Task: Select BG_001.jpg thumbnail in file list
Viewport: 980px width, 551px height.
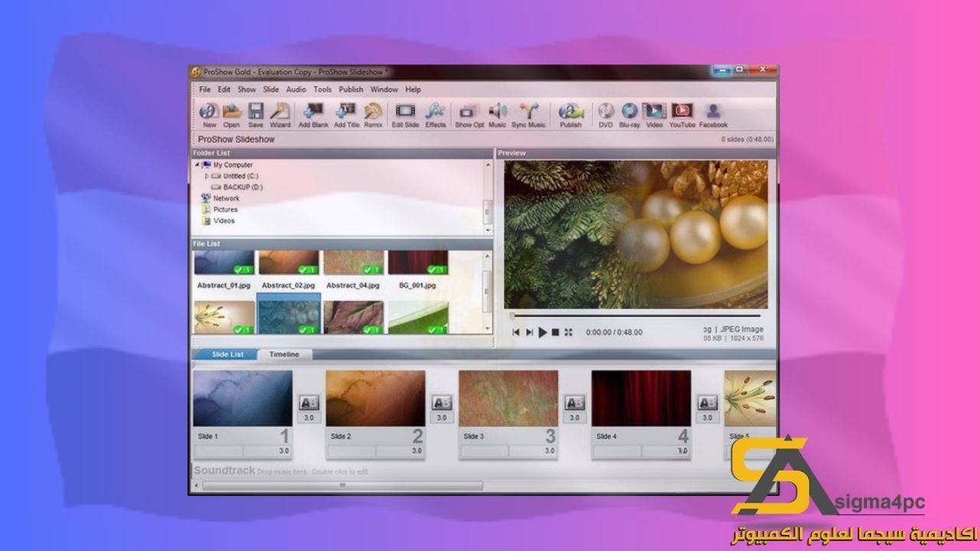Action: (418, 263)
